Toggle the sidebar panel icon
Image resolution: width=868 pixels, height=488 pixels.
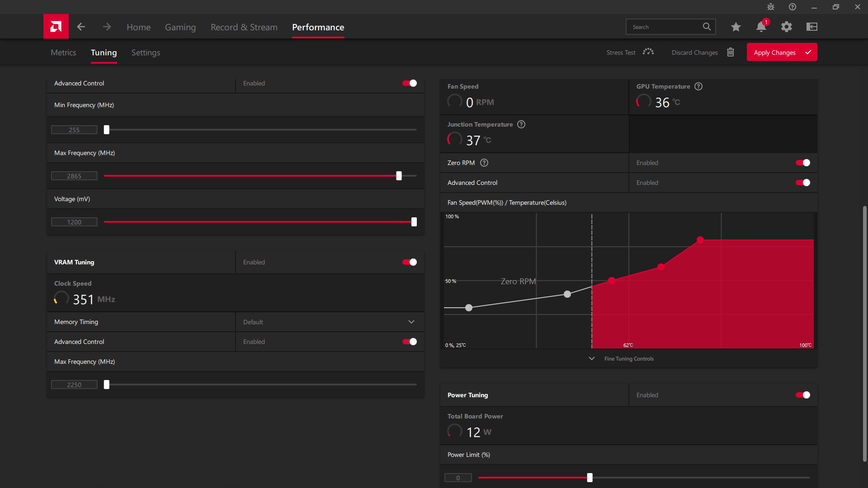tap(812, 27)
